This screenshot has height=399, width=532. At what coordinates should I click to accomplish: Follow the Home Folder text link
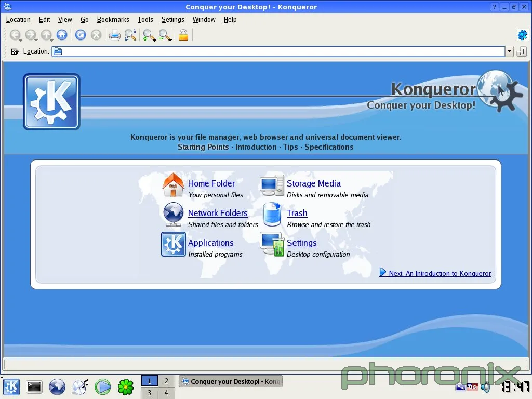[211, 183]
